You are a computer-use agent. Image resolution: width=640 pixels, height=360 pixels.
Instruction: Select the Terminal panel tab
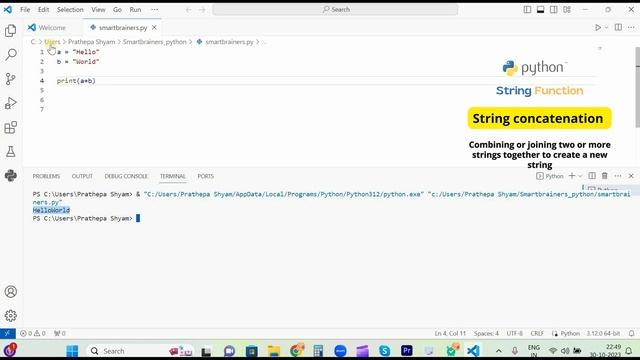coord(173,176)
